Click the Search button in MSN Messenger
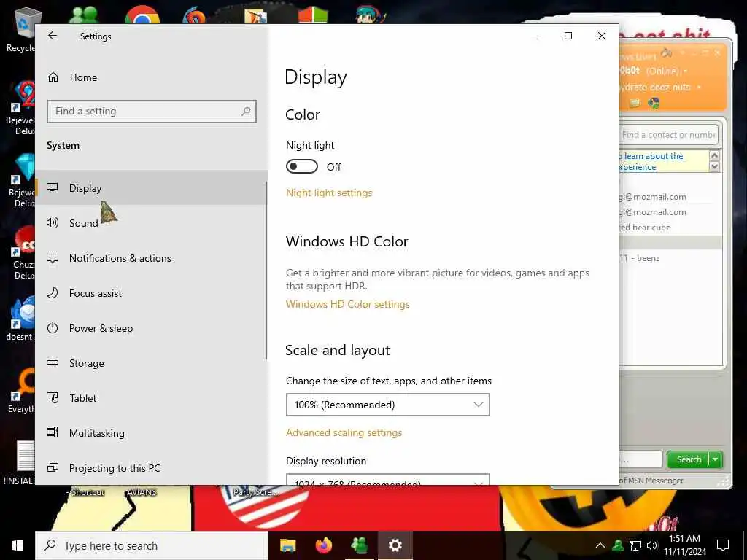Image resolution: width=747 pixels, height=560 pixels. (x=689, y=459)
